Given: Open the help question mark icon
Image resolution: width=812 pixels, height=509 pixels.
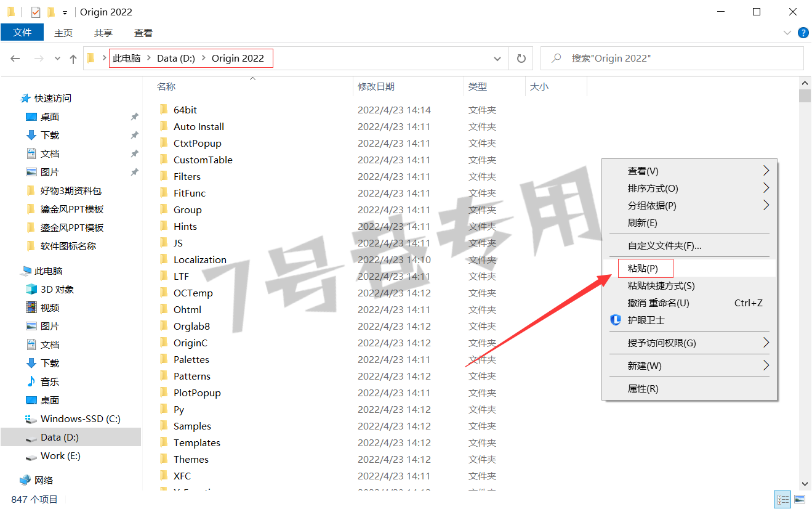Looking at the screenshot, I should [x=803, y=33].
